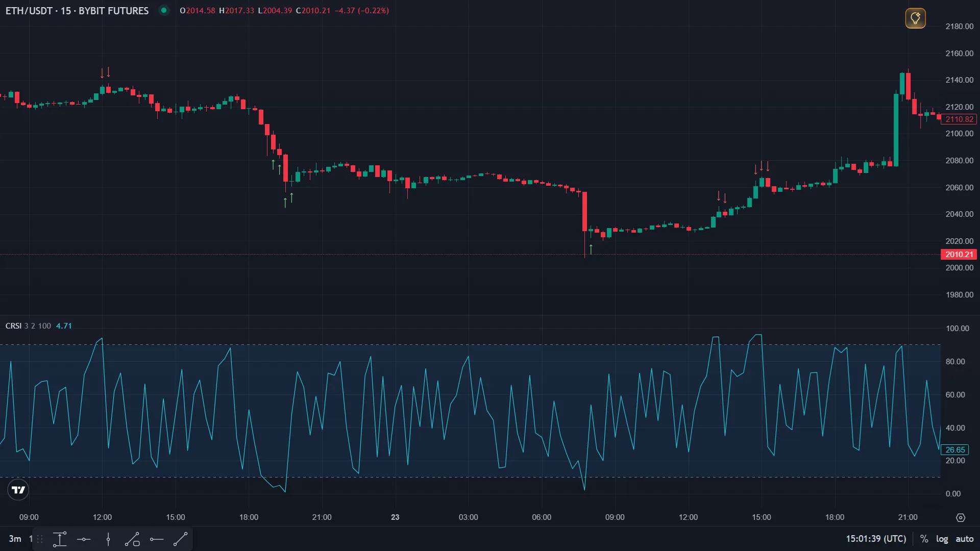Click the open value O2014.58
Viewport: 980px width, 551px height.
click(198, 11)
